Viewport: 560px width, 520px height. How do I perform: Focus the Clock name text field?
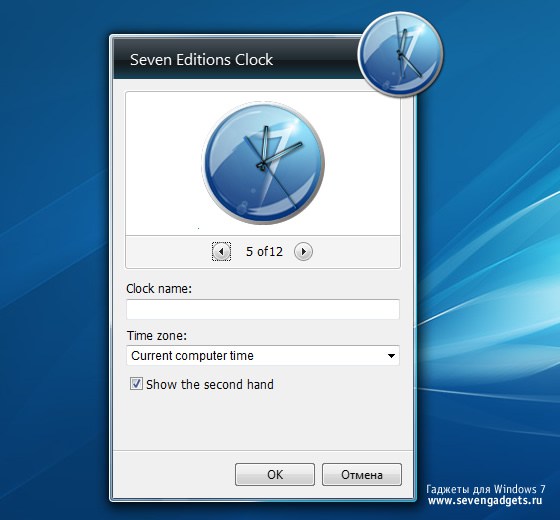[263, 309]
